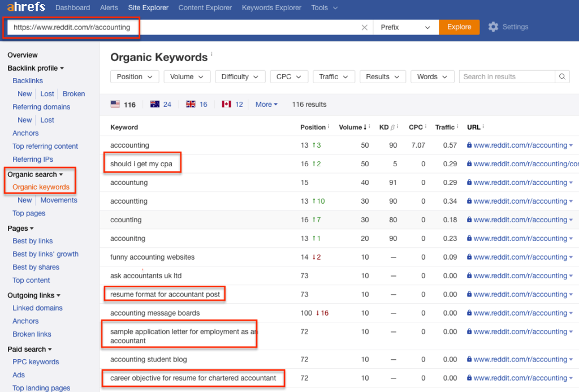
Task: Collapse the Pages section
Action: pos(20,229)
